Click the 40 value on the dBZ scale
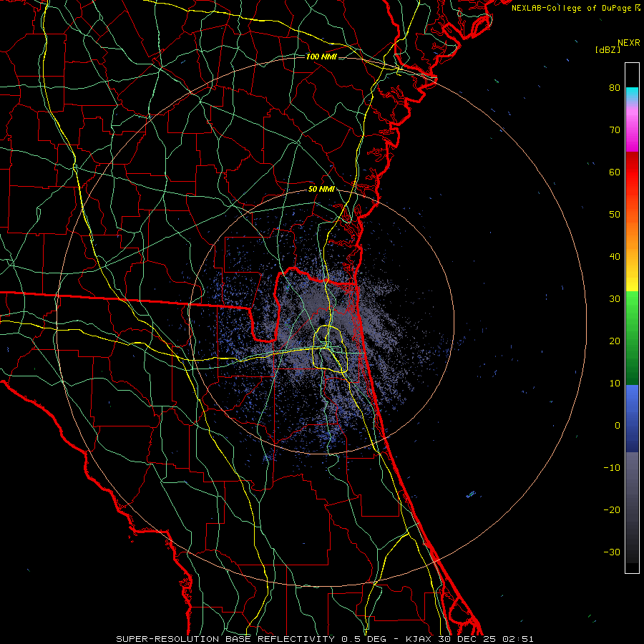 tap(615, 257)
